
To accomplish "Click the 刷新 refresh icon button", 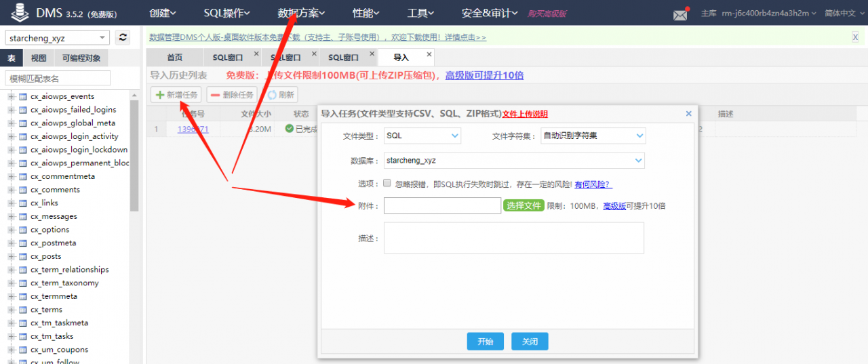I will [281, 95].
